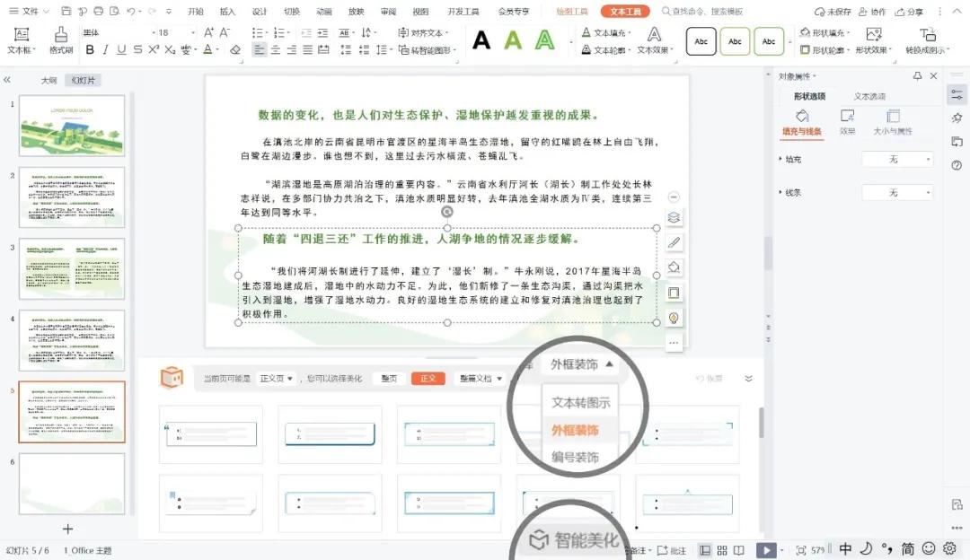Image resolution: width=970 pixels, height=560 pixels.
Task: Toggle italic formatting
Action: coord(105,50)
